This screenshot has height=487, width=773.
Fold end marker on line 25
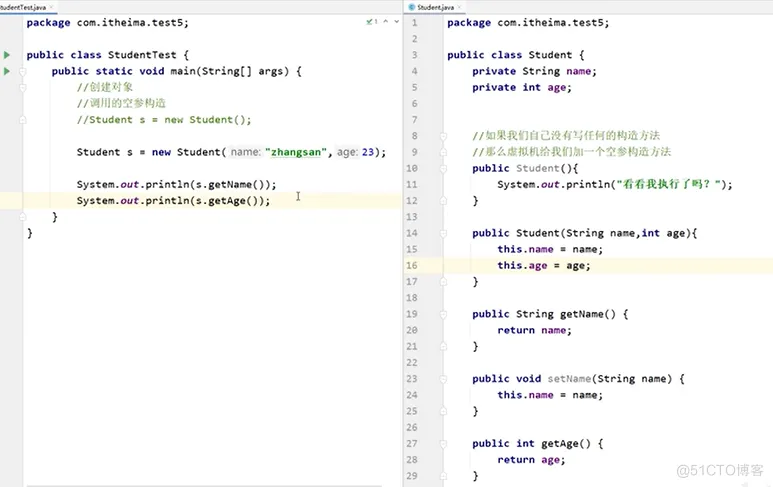click(x=443, y=411)
